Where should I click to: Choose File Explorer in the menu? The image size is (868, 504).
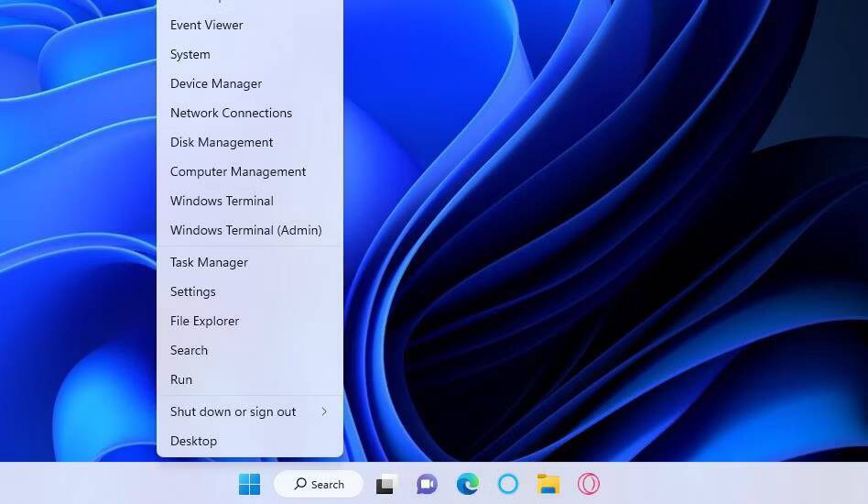(x=250, y=322)
